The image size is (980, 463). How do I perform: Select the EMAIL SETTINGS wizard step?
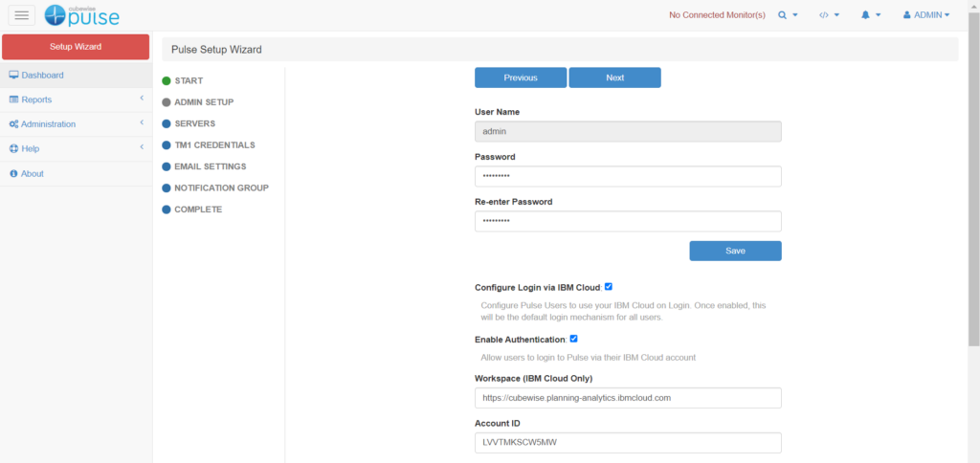(210, 166)
